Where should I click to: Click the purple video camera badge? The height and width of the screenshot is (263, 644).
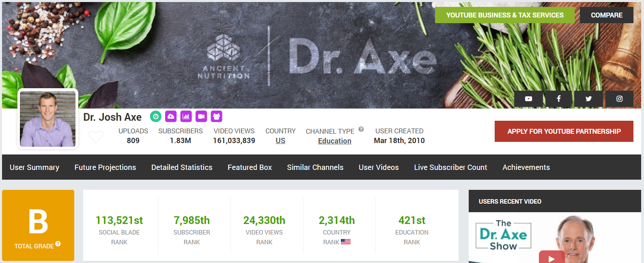coord(201,117)
